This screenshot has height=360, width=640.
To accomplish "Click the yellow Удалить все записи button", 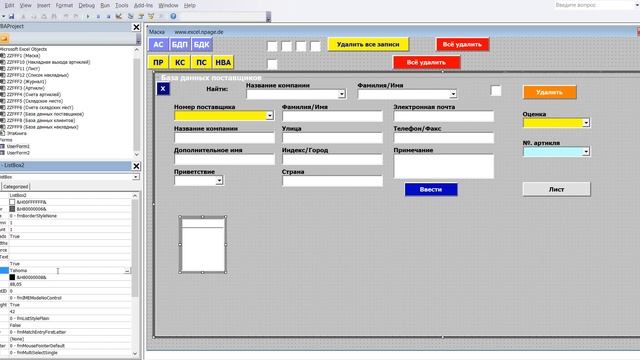I will click(x=368, y=44).
